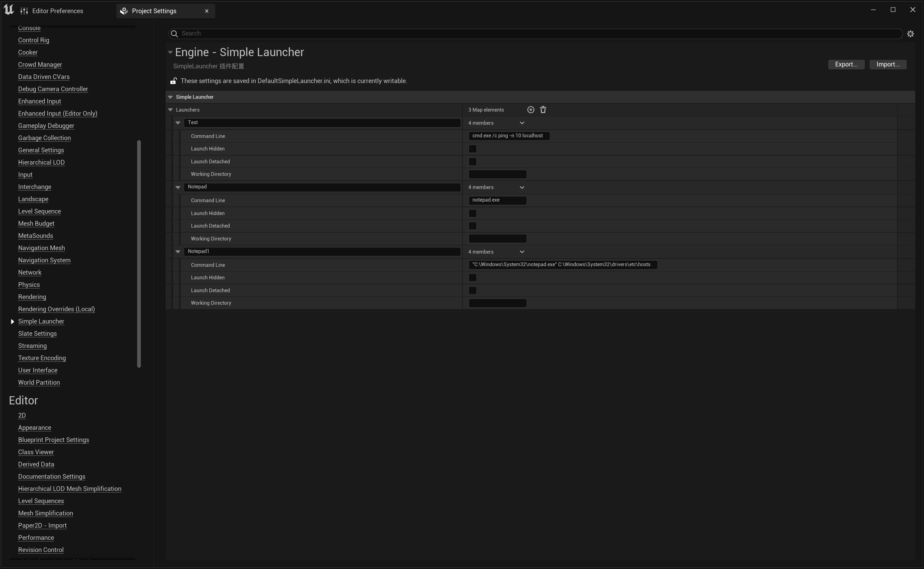This screenshot has height=569, width=924.
Task: Open Garbage Collection settings
Action: tap(44, 138)
